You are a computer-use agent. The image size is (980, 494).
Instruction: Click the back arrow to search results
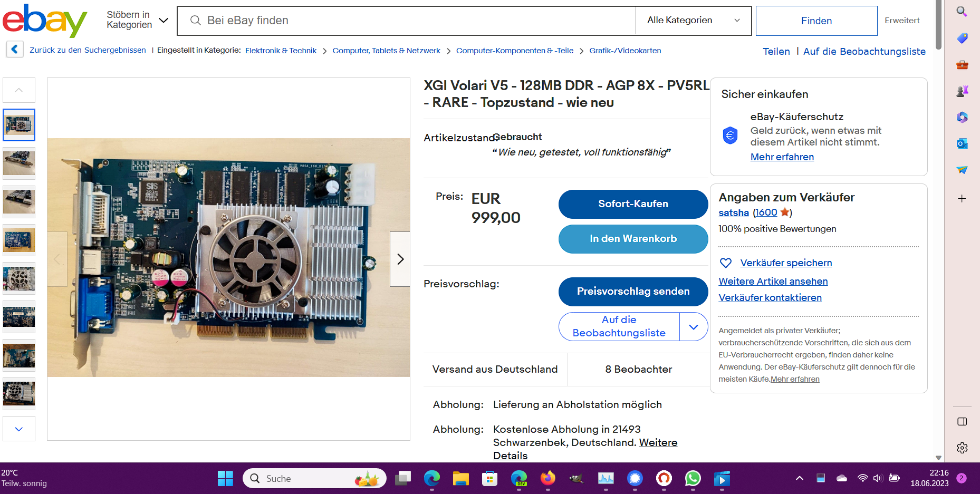tap(15, 50)
